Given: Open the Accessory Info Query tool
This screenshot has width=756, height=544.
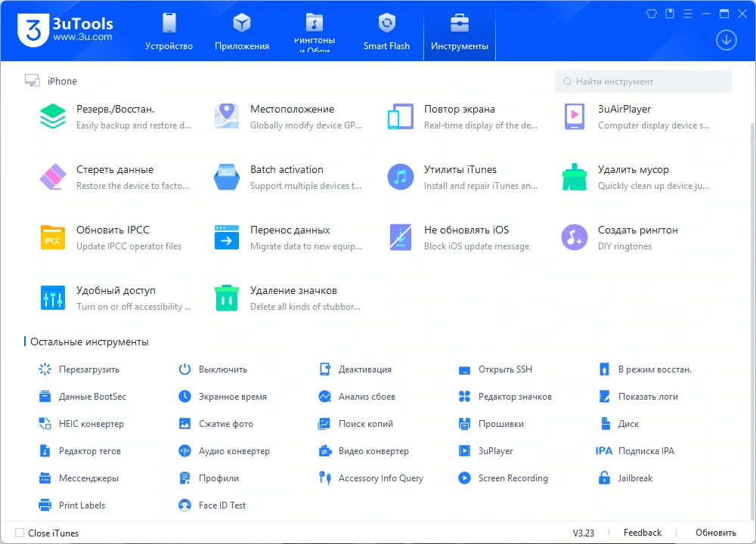Looking at the screenshot, I should [x=370, y=478].
